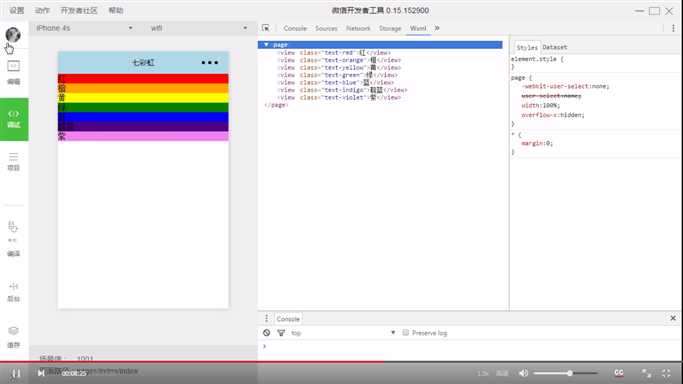Select the view node with class text-blue
Image resolution: width=683 pixels, height=384 pixels.
click(x=335, y=82)
